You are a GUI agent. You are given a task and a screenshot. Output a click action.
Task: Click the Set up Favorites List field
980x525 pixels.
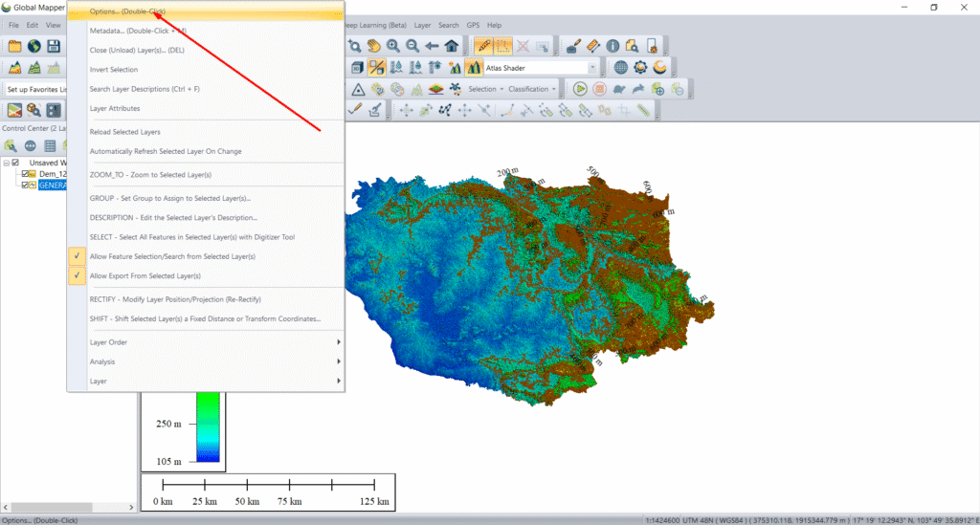(x=35, y=89)
